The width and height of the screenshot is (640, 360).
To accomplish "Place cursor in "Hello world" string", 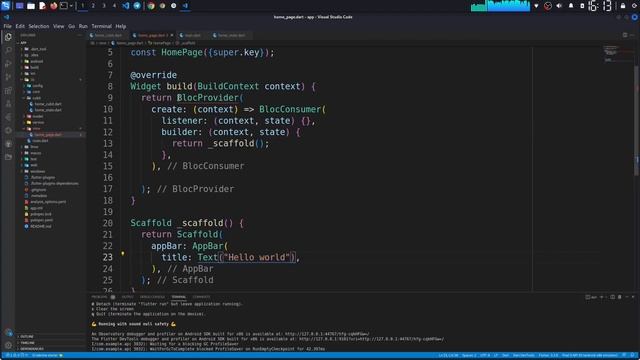I will click(x=256, y=258).
